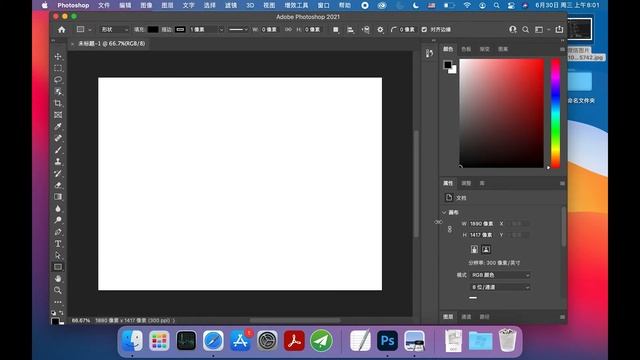Select the Path Selection tool
Image resolution: width=640 pixels, height=360 pixels.
tap(58, 255)
